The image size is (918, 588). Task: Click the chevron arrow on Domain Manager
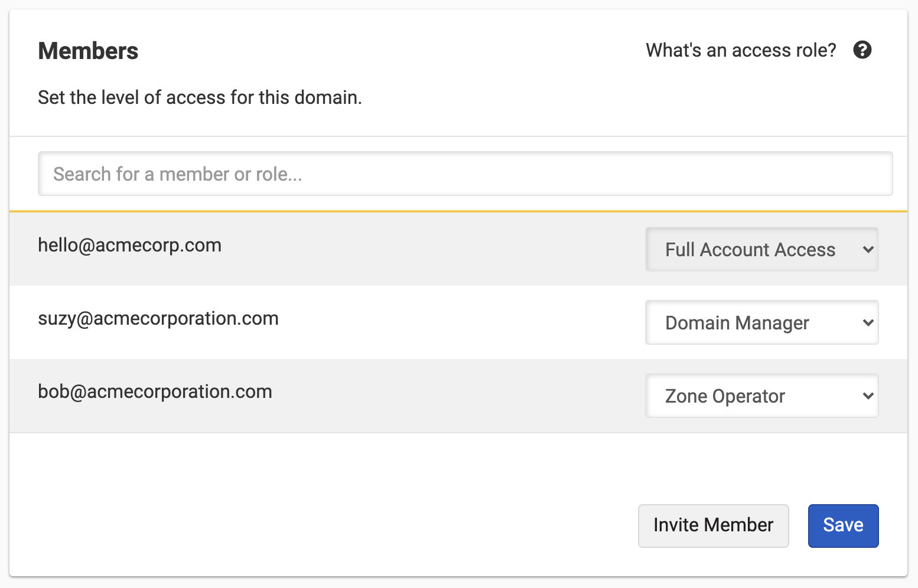click(x=868, y=323)
